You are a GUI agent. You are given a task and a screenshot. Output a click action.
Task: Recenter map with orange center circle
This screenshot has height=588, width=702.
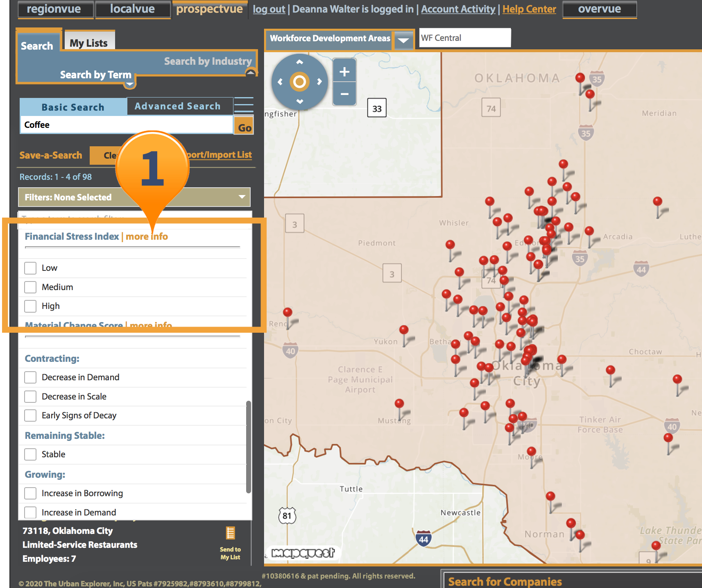click(x=299, y=82)
